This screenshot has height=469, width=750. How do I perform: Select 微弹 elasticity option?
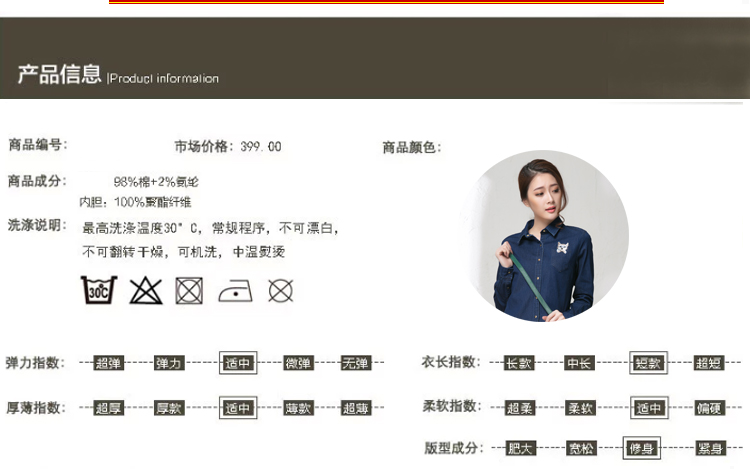(x=298, y=363)
